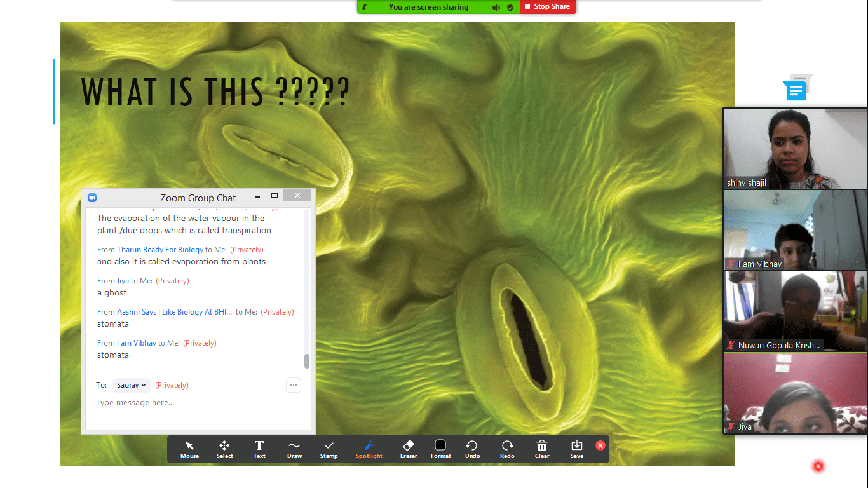Choose the Select annotation tool

(224, 449)
